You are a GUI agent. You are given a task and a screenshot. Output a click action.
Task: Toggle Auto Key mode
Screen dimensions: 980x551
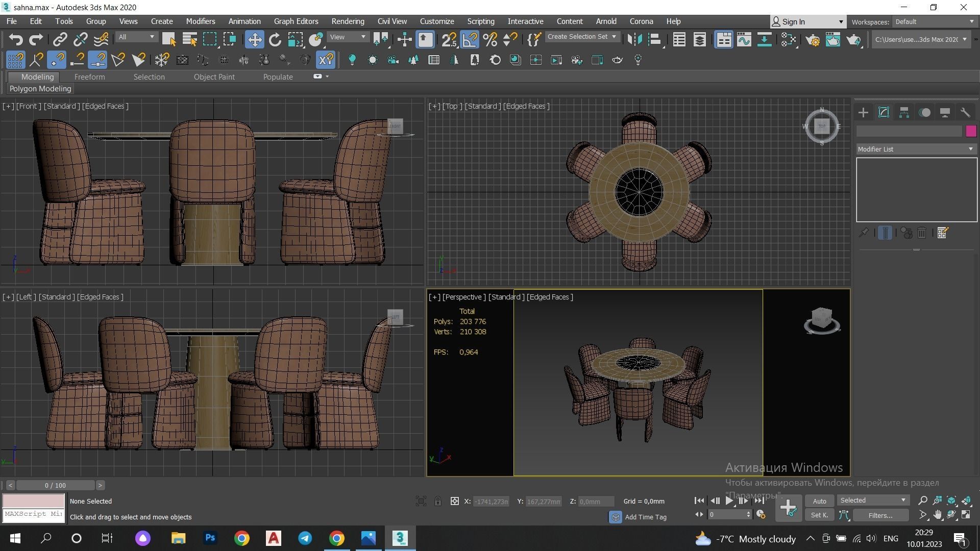(820, 501)
